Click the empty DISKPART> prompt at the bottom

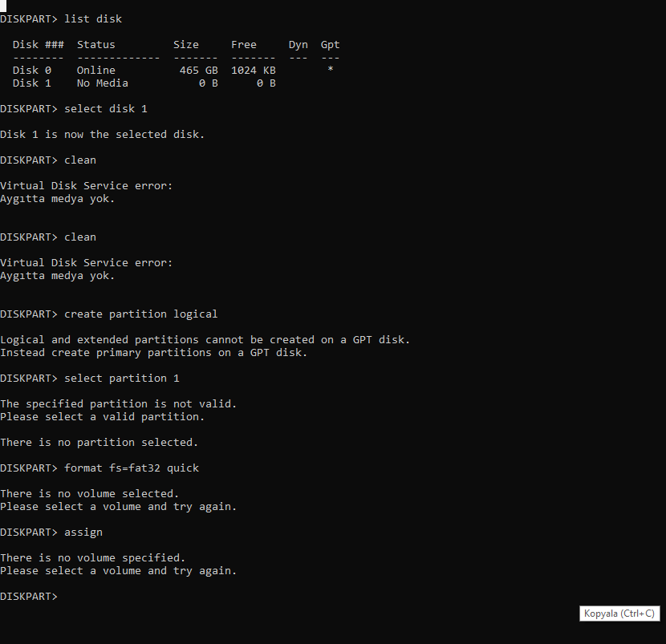coord(29,597)
